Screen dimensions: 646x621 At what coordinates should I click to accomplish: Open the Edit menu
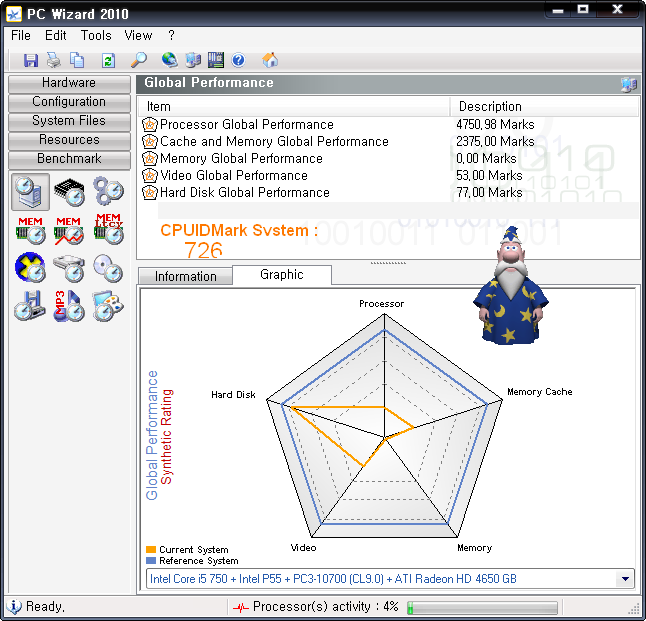56,35
